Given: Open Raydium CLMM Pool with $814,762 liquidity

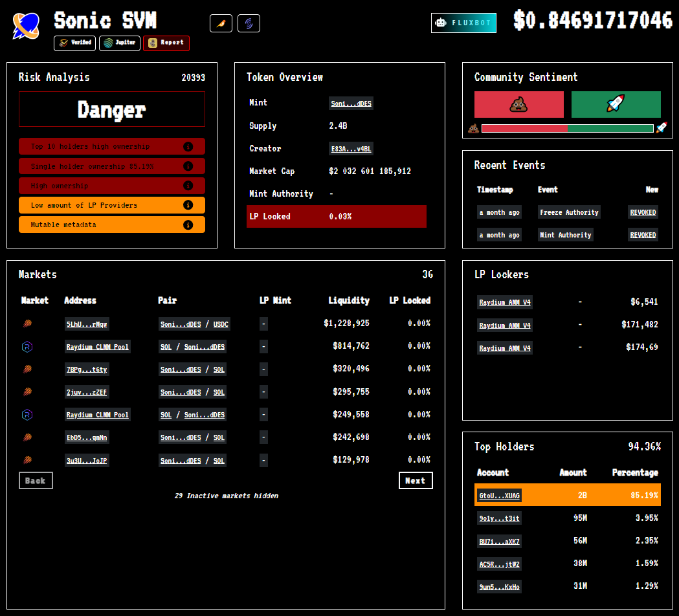Looking at the screenshot, I should point(98,347).
